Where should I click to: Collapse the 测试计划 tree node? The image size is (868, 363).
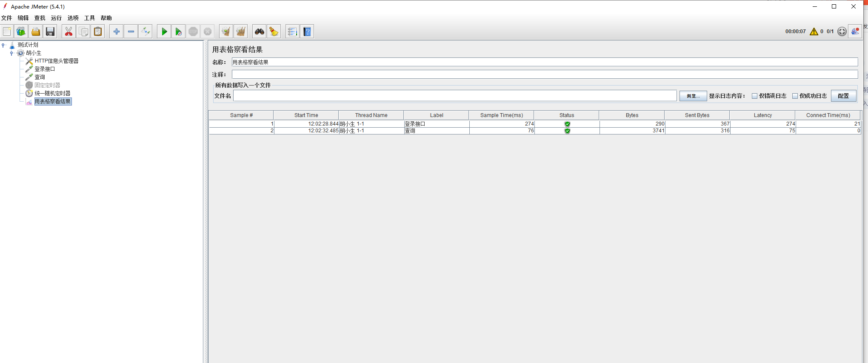(3, 45)
